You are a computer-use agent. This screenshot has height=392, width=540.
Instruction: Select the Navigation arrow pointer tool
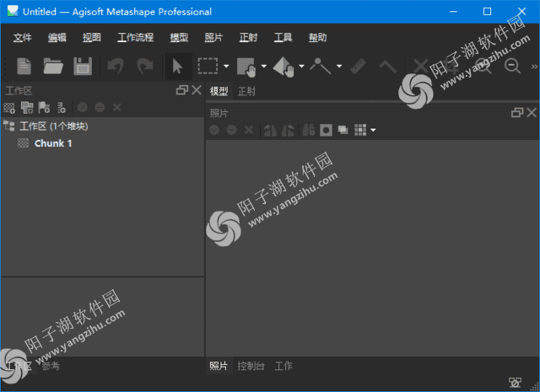pyautogui.click(x=178, y=66)
